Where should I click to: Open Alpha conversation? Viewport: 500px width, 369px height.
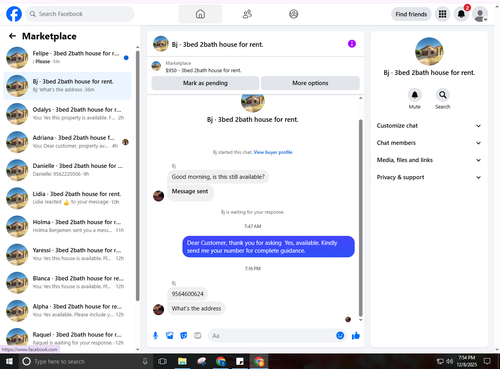point(67,310)
